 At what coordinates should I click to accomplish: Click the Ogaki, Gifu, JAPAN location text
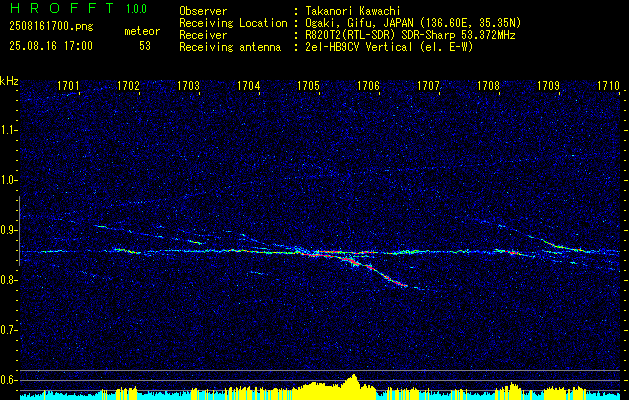pos(413,23)
